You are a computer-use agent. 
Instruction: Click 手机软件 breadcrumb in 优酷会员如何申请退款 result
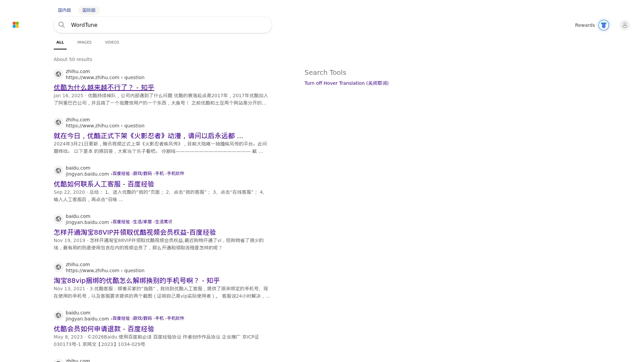176,318
